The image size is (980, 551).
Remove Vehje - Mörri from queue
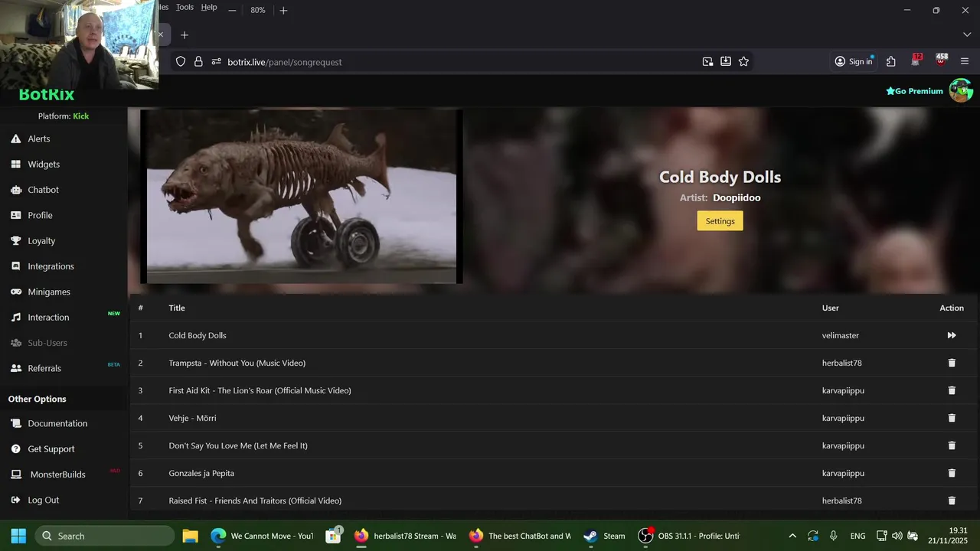[x=952, y=418]
